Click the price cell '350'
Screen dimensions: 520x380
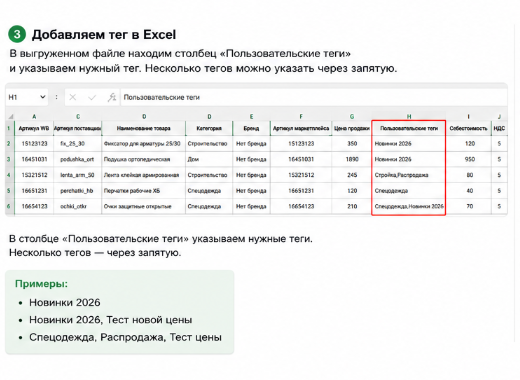click(x=352, y=144)
